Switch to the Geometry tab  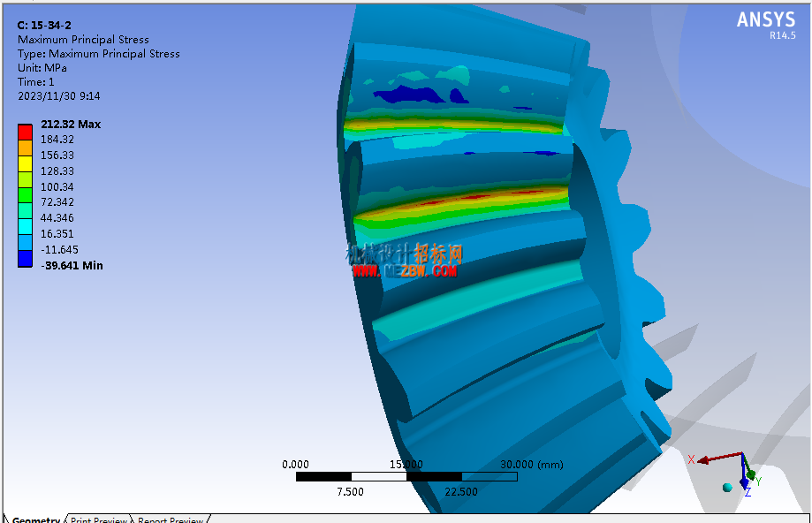click(35, 519)
